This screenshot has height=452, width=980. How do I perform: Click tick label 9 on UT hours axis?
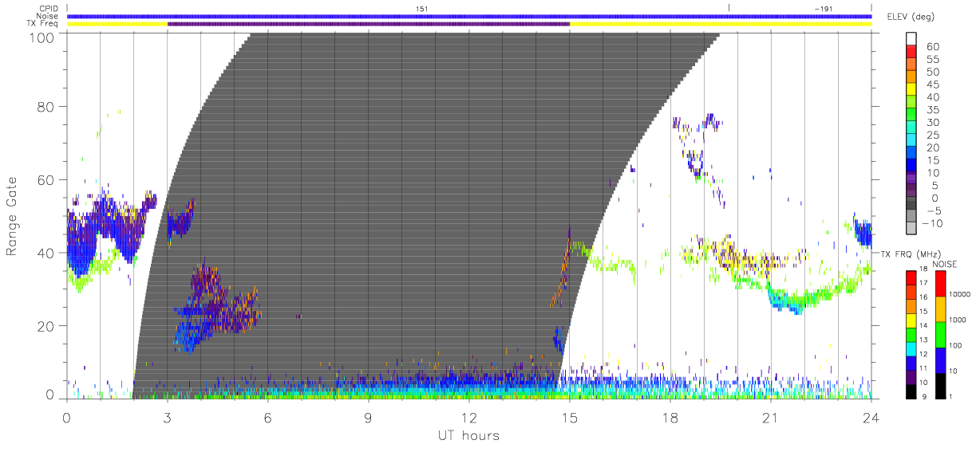(x=368, y=417)
